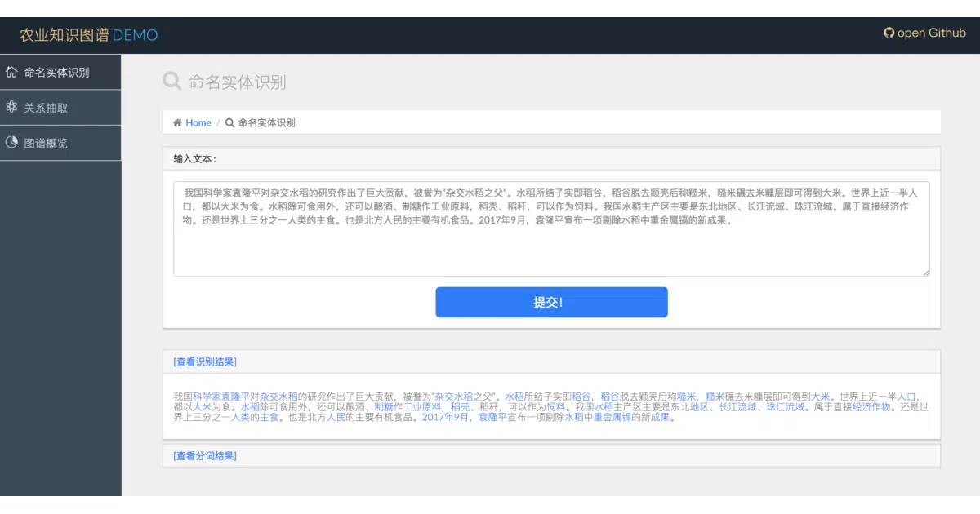Click the 工业原料 entity link in results
Viewport: 980px width, 514px height.
tap(422, 406)
